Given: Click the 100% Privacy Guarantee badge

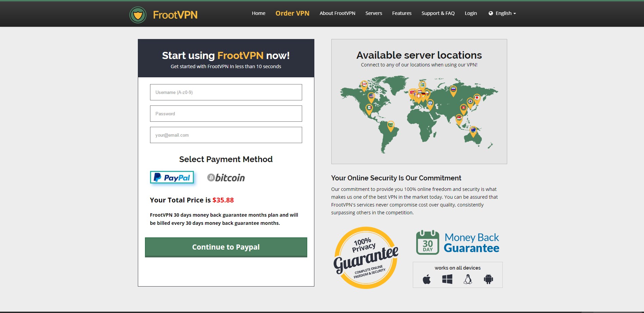Looking at the screenshot, I should pos(366,258).
